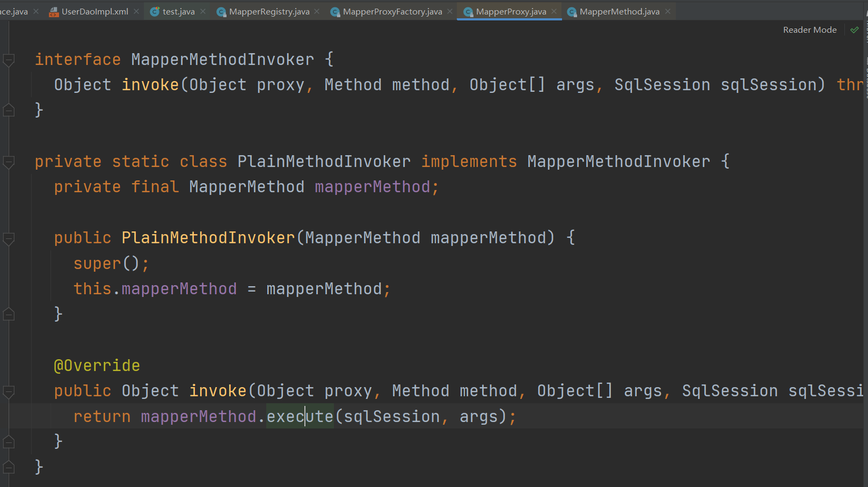Click 'invoke' in the overridden public method
The image size is (868, 487).
click(x=218, y=391)
